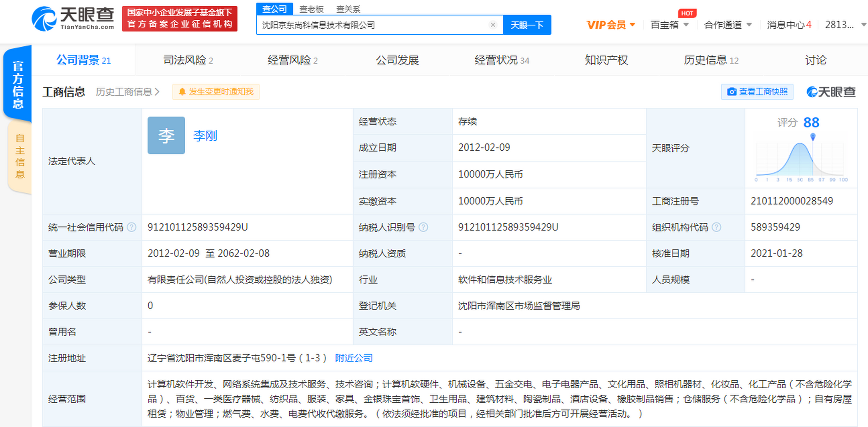Open the 历史信息 tab
The image size is (868, 427).
711,60
